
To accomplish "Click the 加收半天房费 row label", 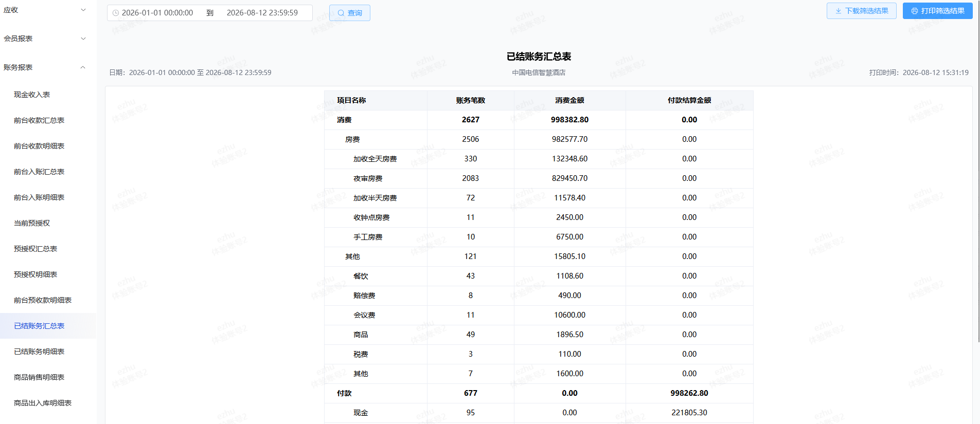I will point(375,198).
